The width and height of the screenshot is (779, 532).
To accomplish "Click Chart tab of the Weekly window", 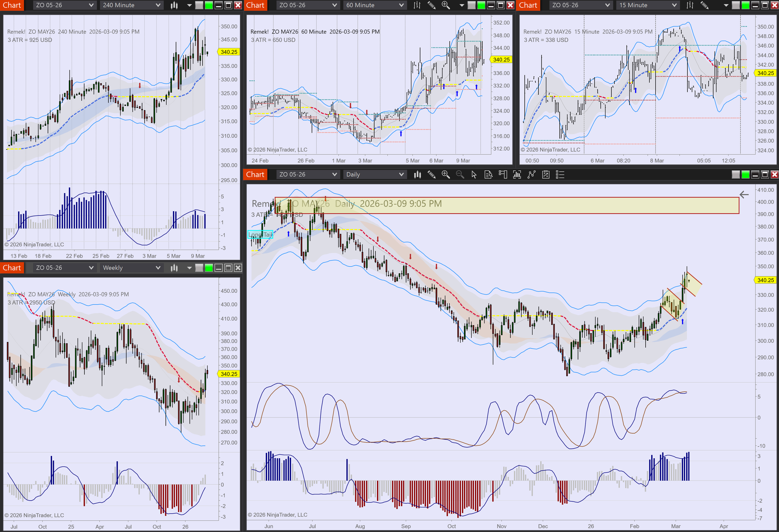I will (12, 268).
